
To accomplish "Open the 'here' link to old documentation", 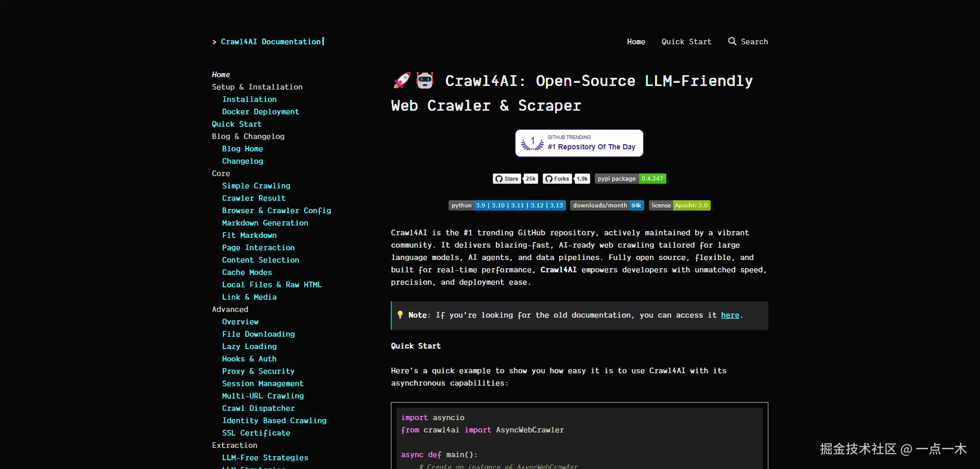I will pos(730,315).
